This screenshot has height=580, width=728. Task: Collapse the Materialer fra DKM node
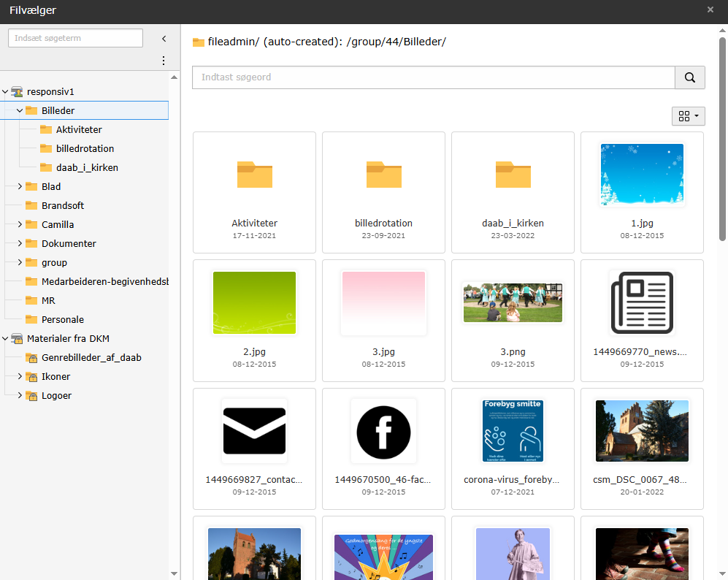[x=5, y=339]
